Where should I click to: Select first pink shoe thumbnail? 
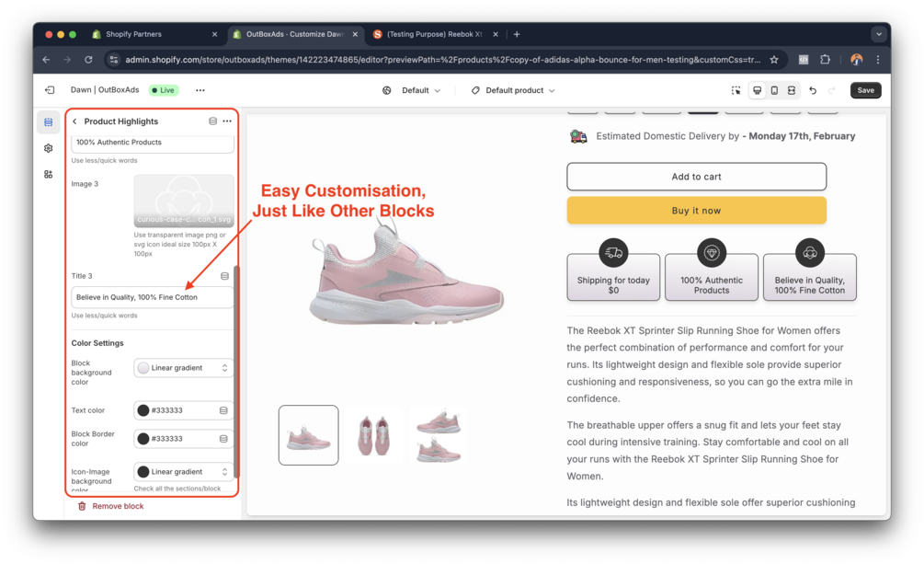(x=308, y=435)
